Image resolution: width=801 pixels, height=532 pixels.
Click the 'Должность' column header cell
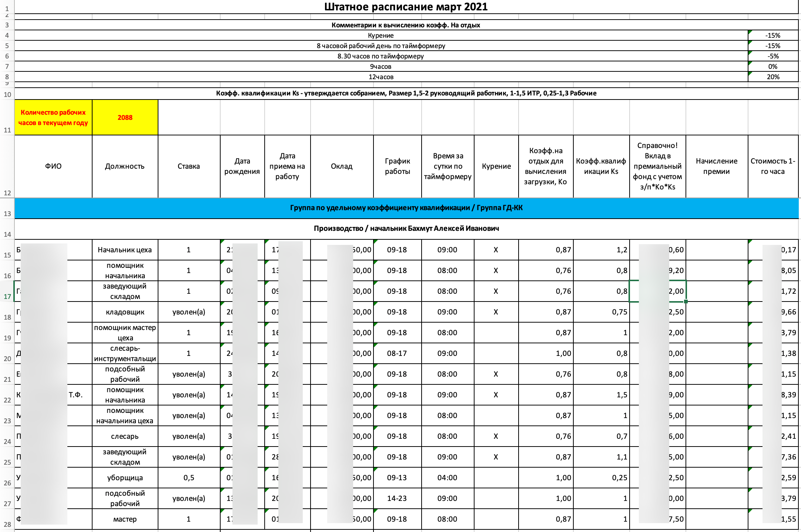(x=125, y=166)
